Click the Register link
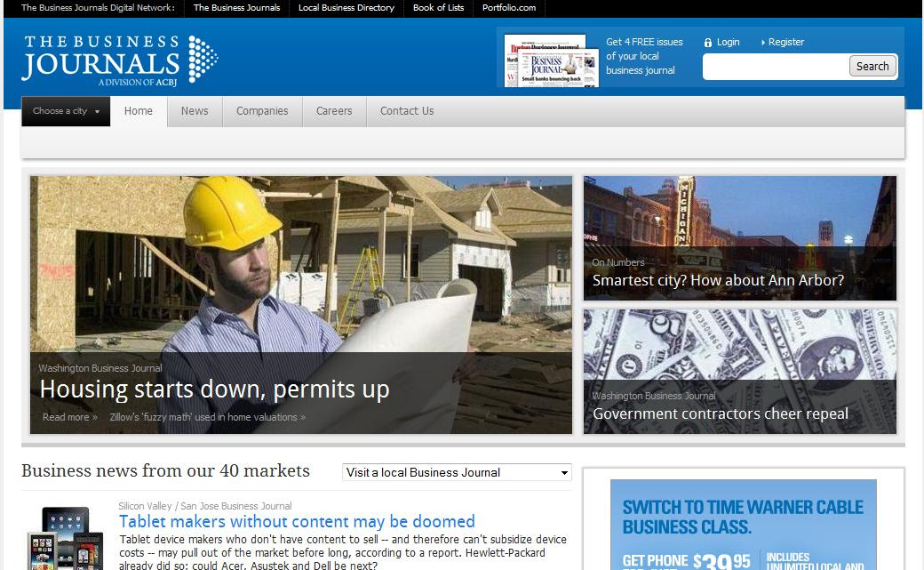The width and height of the screenshot is (924, 570). 786,42
